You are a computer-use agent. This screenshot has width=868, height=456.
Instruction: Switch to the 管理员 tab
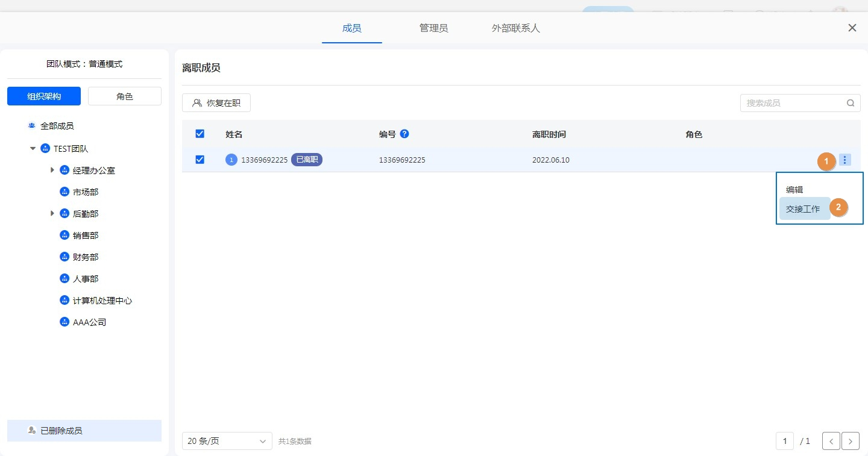[x=433, y=28]
